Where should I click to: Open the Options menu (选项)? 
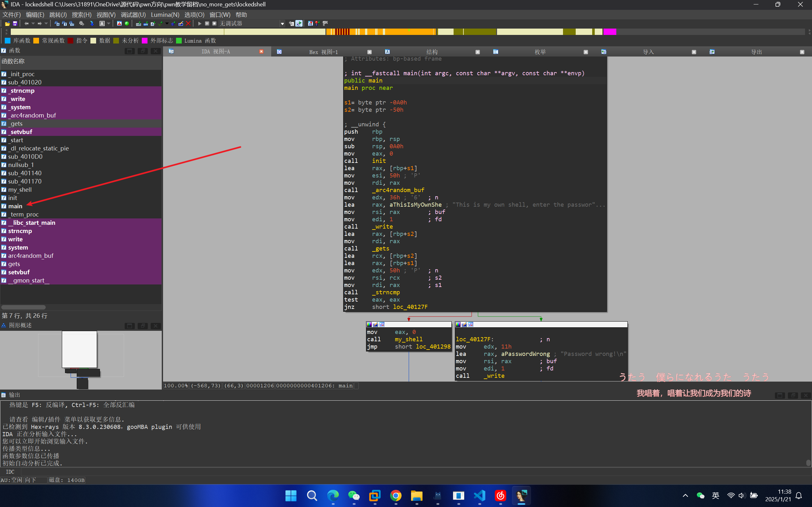[x=194, y=15]
